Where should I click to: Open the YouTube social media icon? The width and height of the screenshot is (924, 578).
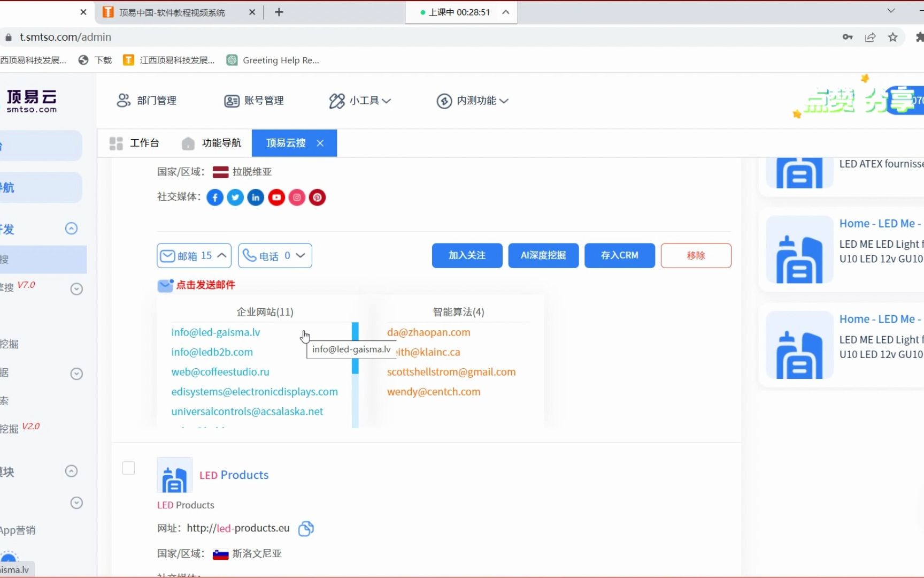(x=276, y=197)
